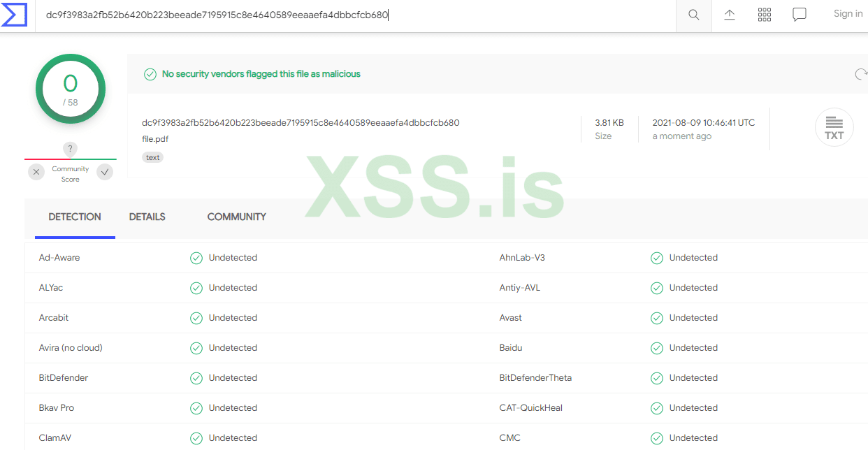
Task: Click the 3.81 KB size value
Action: point(609,123)
